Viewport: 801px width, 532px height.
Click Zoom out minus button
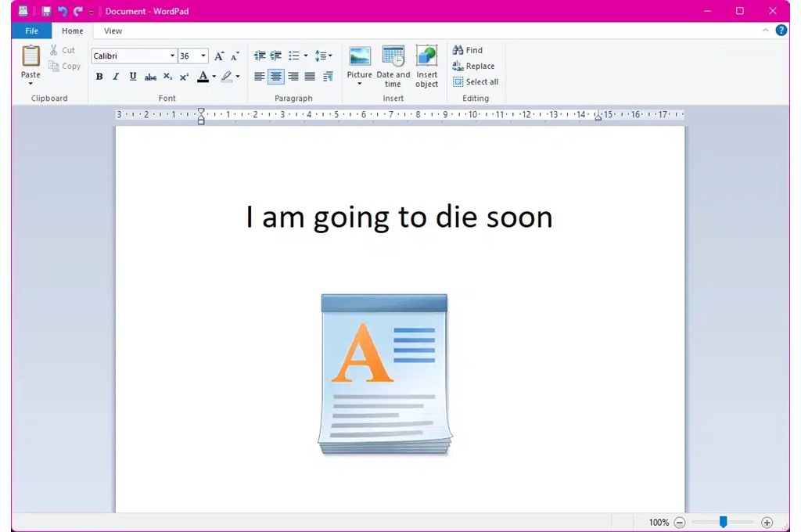coord(680,523)
